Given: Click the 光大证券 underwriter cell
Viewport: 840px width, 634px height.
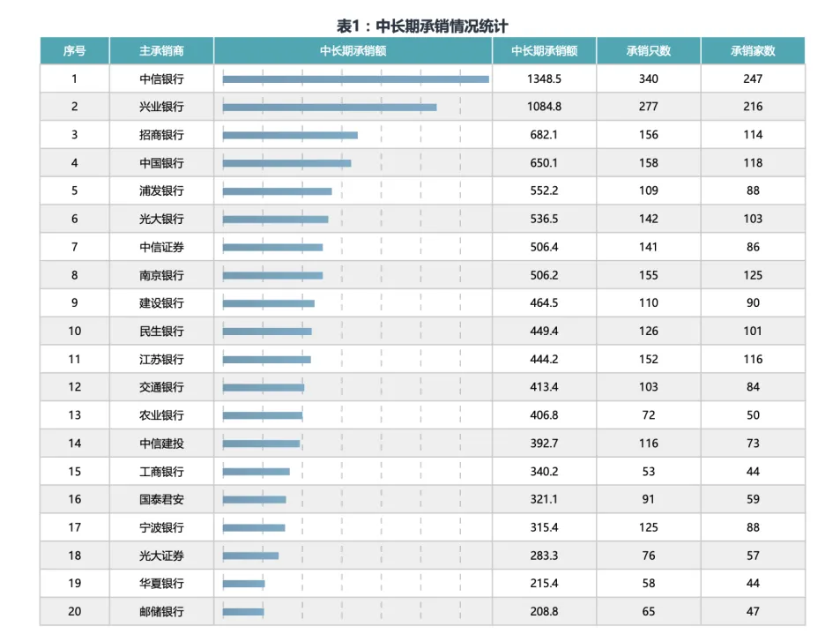Looking at the screenshot, I should pyautogui.click(x=161, y=556).
